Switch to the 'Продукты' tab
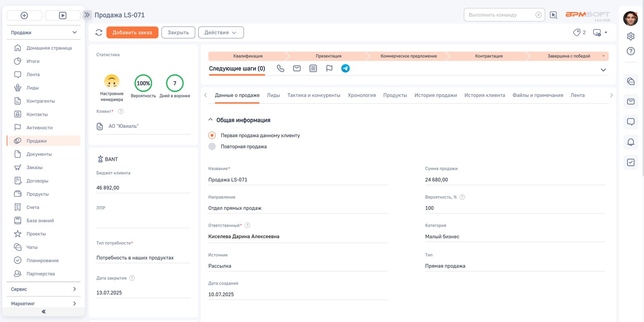 pyautogui.click(x=395, y=95)
